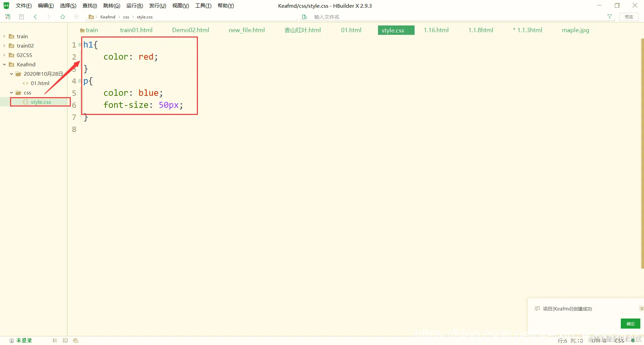644x345 pixels.
Task: Close the project created notification
Action: pos(641,308)
